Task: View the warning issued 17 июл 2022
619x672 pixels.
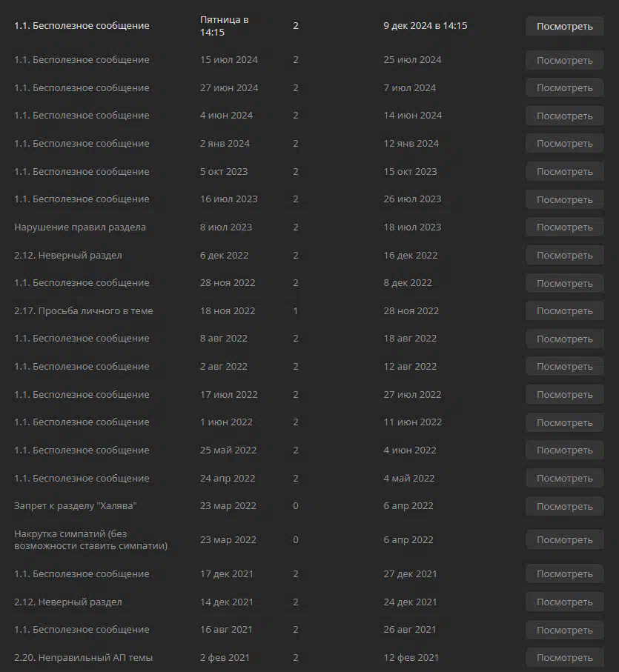Action: click(x=565, y=394)
